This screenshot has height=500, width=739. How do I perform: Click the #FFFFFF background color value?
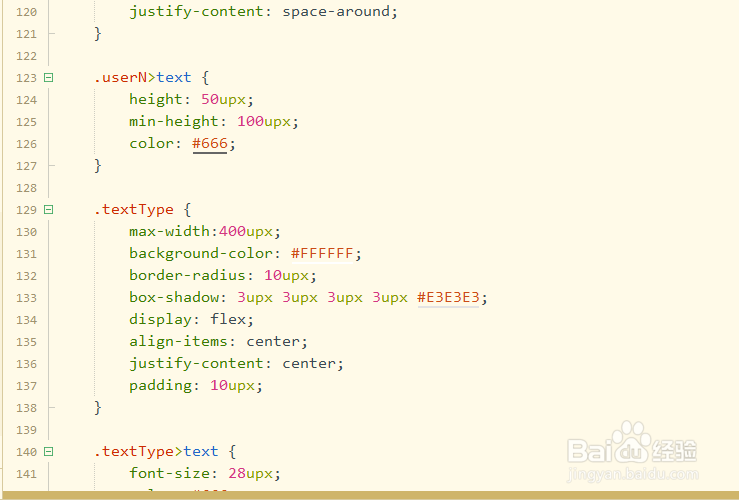coord(322,254)
